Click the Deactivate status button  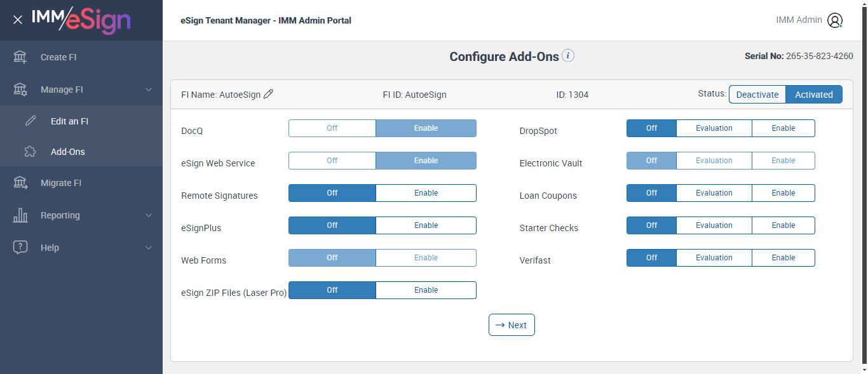coord(757,95)
